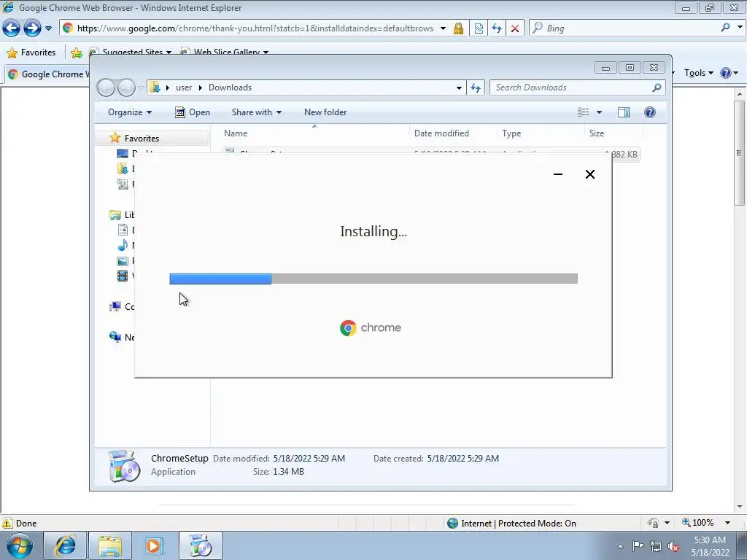Click the IE Stop loading red X
Viewport: 747px width, 560px height.
tap(515, 28)
